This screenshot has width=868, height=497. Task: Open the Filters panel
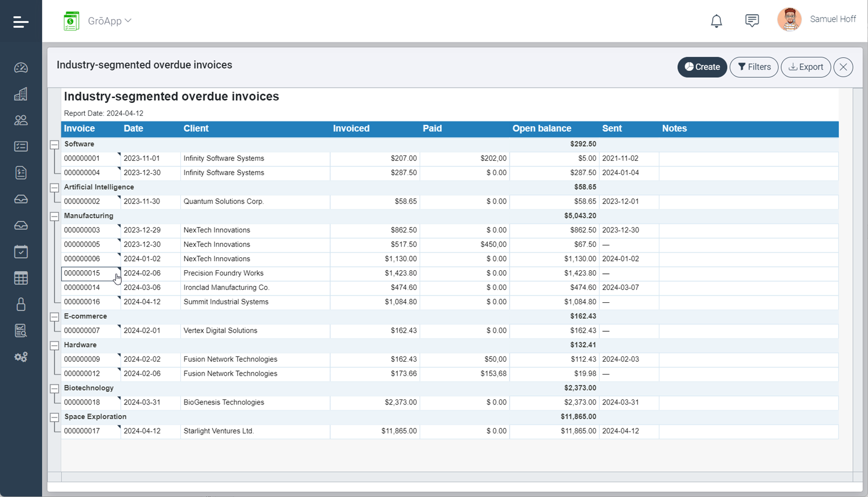[x=754, y=67]
